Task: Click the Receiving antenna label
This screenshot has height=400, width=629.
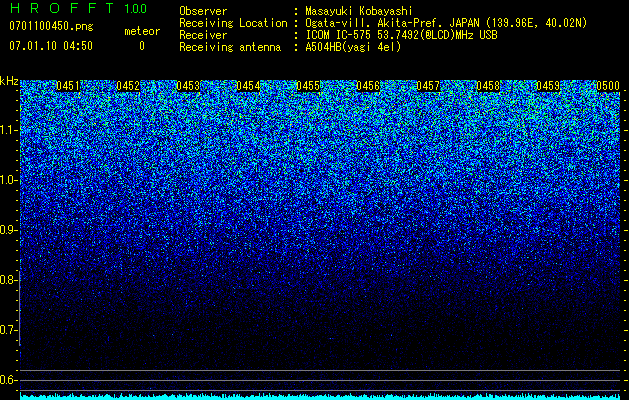Action: click(x=230, y=47)
